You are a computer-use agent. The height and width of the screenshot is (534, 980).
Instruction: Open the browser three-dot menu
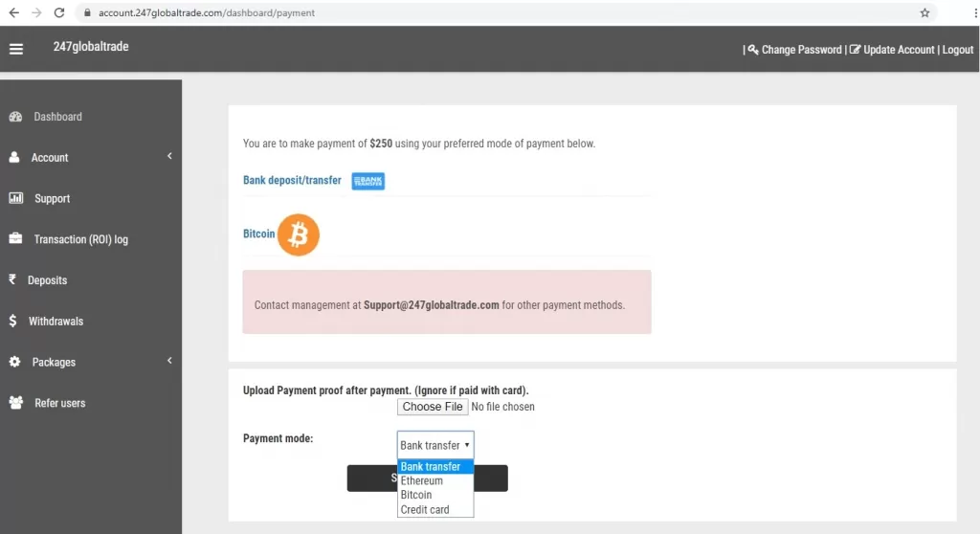[975, 12]
